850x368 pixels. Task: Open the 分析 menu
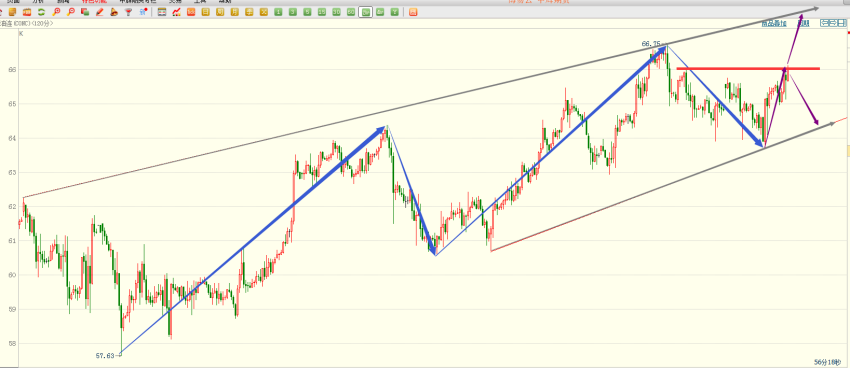(x=38, y=2)
